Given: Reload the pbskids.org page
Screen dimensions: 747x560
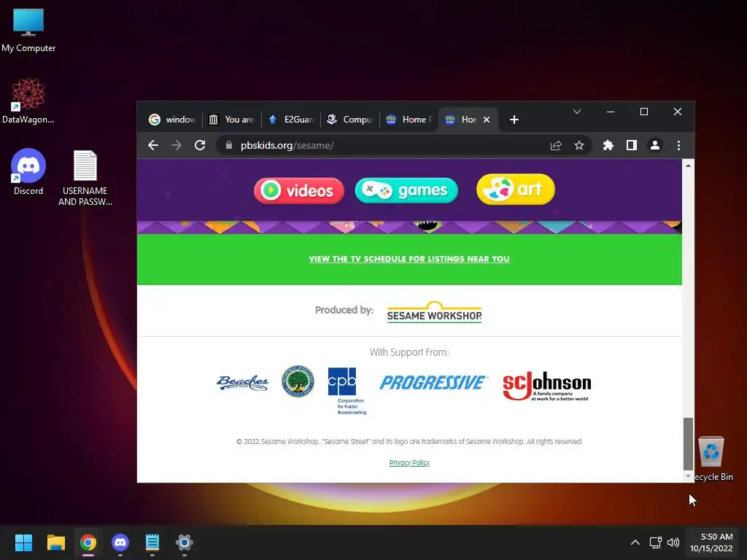Looking at the screenshot, I should coord(200,145).
